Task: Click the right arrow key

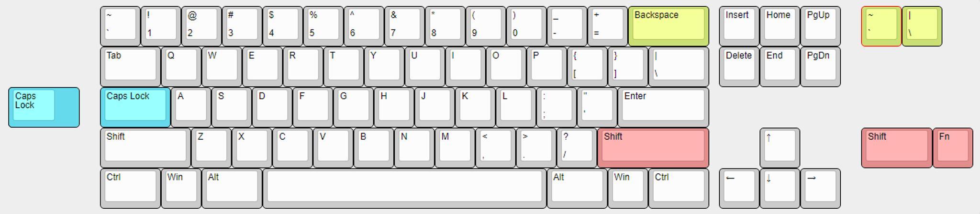Action: tap(820, 188)
